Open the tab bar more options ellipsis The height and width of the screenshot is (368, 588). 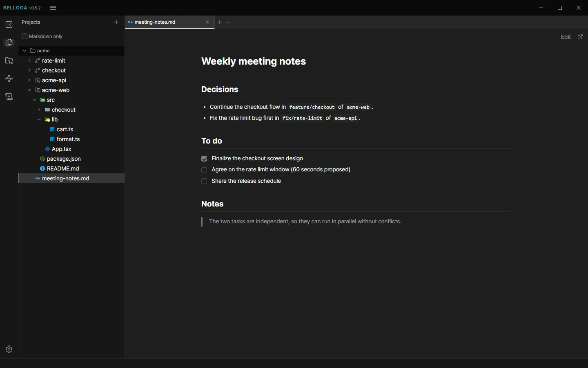tap(228, 22)
